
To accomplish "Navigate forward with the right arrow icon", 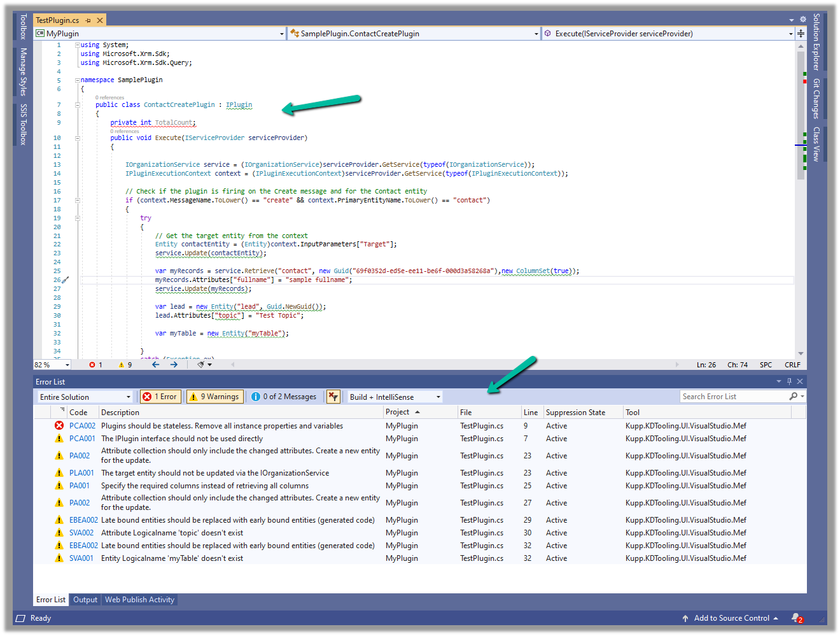I will pyautogui.click(x=174, y=365).
